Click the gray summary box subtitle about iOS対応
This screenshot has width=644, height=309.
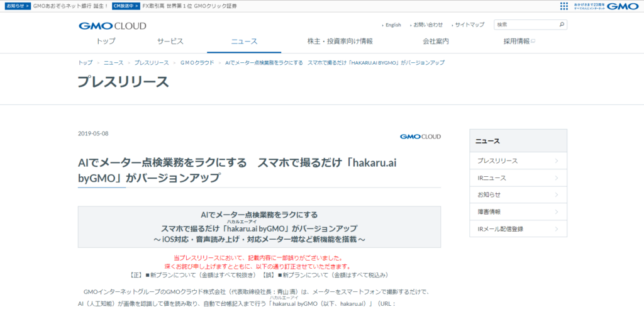tap(259, 239)
